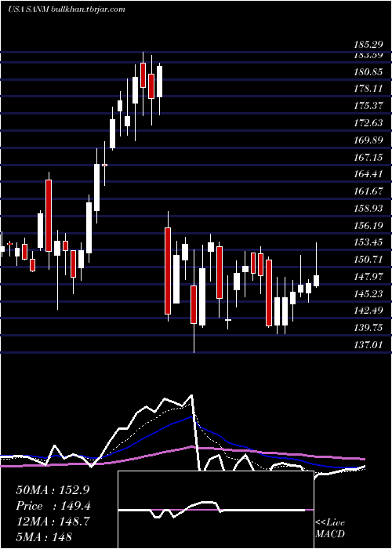Click the 175.37 price axis label
The width and height of the screenshot is (392, 549).
(x=368, y=106)
